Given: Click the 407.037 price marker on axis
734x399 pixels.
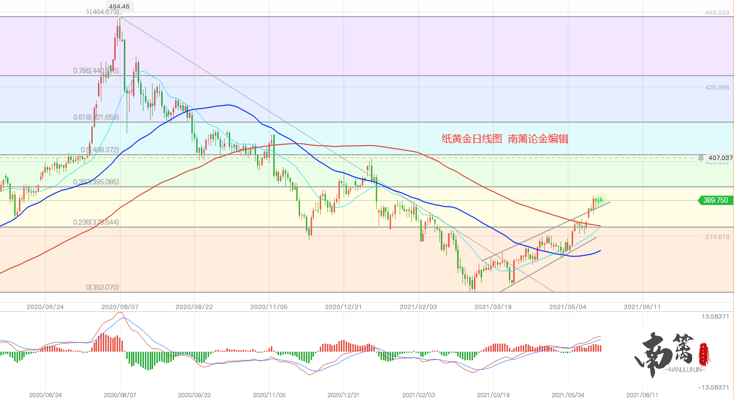Looking at the screenshot, I should [x=720, y=158].
